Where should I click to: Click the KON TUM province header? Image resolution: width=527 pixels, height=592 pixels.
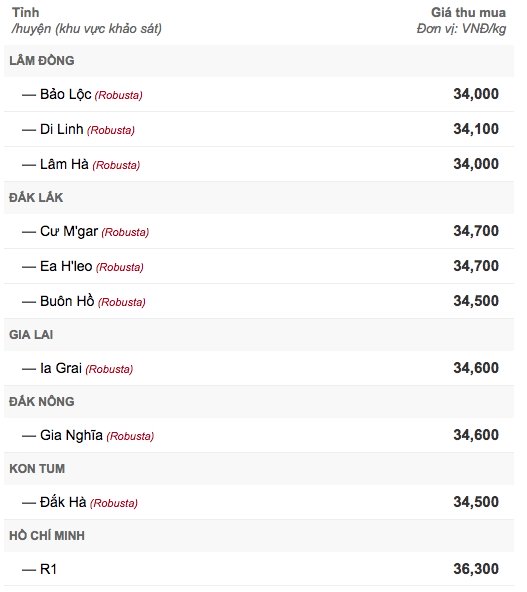pyautogui.click(x=37, y=469)
